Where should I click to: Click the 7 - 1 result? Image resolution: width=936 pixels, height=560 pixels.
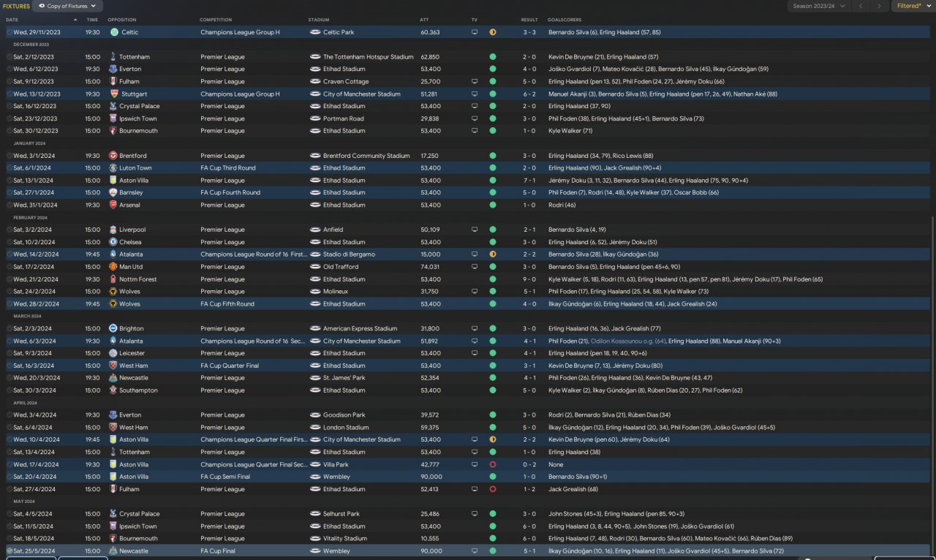tap(529, 181)
